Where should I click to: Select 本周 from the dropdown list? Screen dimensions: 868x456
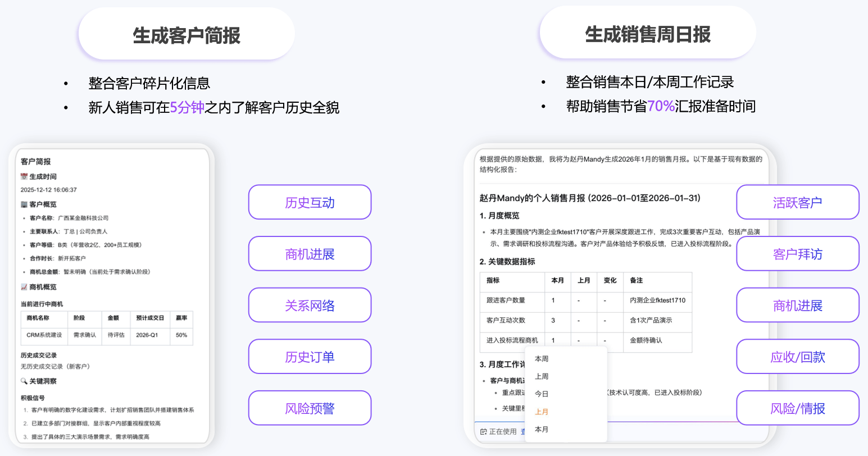coord(542,359)
